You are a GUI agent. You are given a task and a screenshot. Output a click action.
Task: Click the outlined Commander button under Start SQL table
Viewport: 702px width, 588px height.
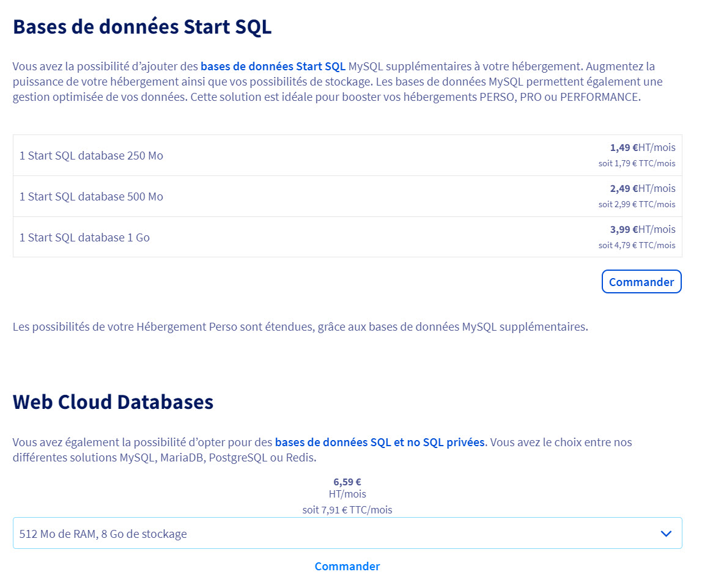coord(641,282)
